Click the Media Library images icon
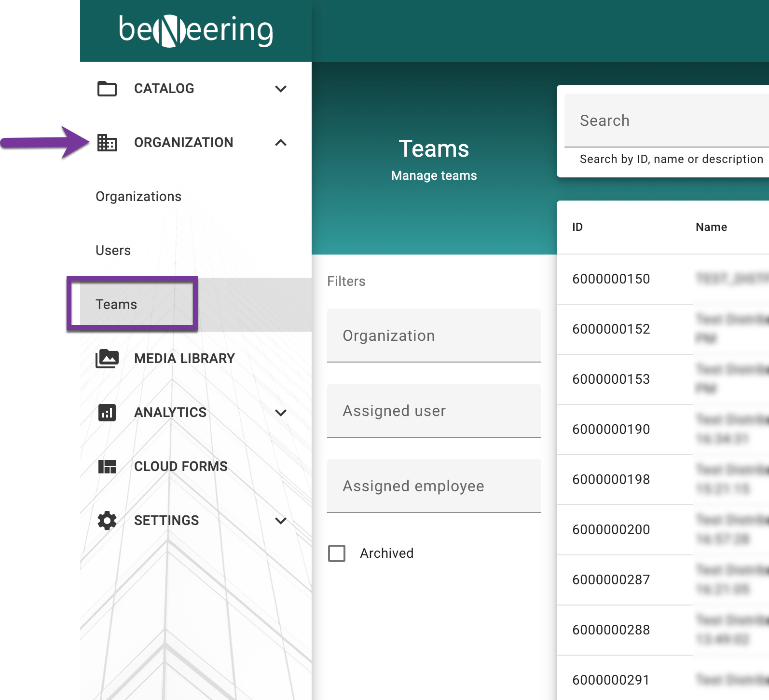Viewport: 769px width, 700px height. pyautogui.click(x=107, y=359)
